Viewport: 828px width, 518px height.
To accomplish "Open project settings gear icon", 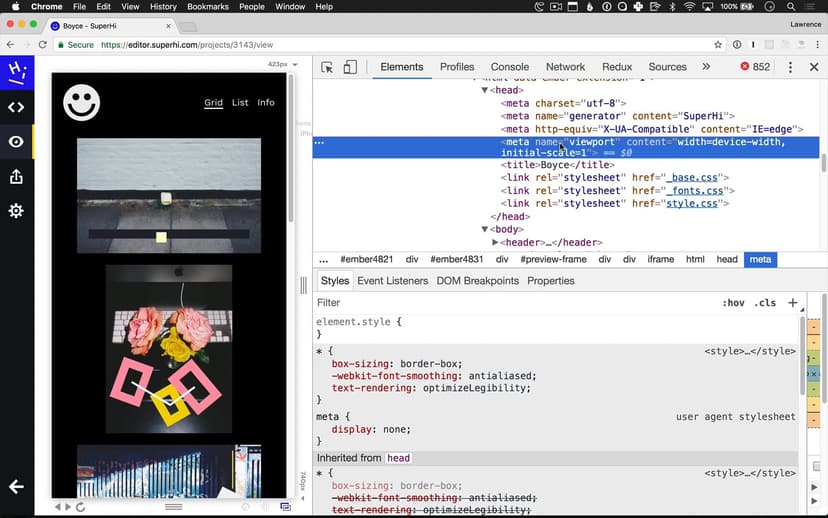I will 16,211.
